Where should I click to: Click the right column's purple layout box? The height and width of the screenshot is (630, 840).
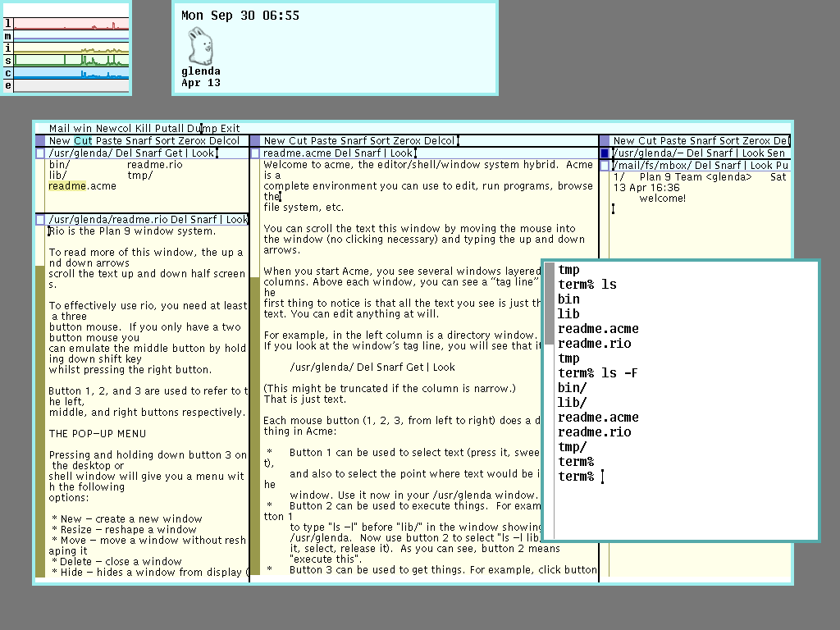click(x=605, y=141)
